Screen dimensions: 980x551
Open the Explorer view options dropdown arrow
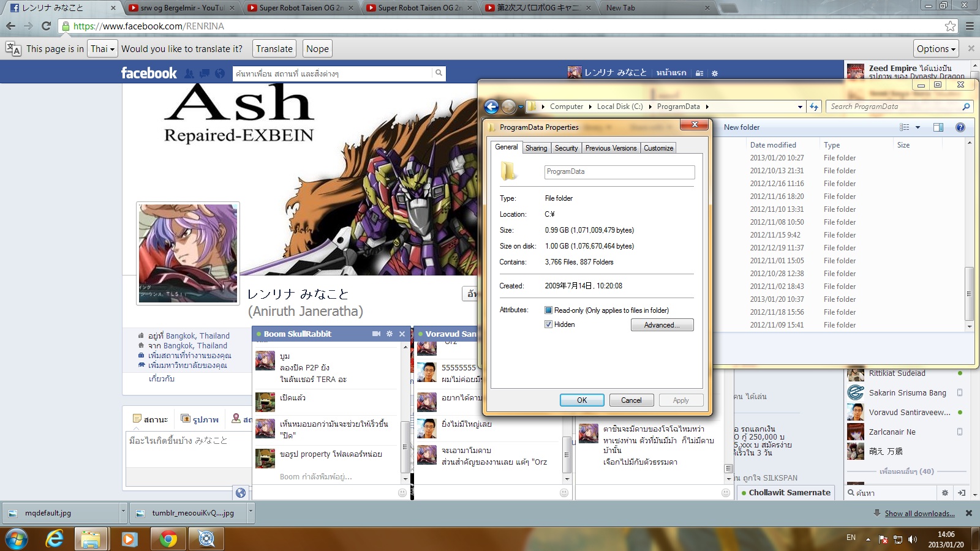point(918,127)
